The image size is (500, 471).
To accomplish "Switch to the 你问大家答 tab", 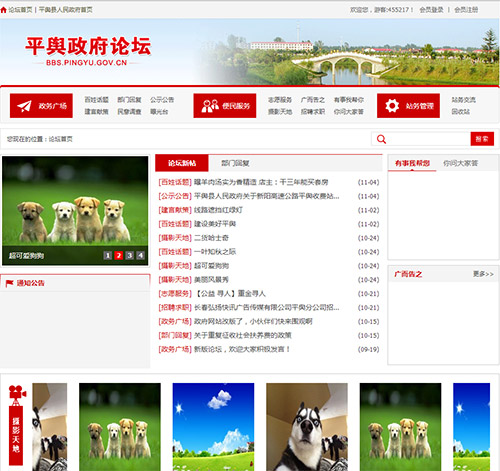I will [x=460, y=163].
